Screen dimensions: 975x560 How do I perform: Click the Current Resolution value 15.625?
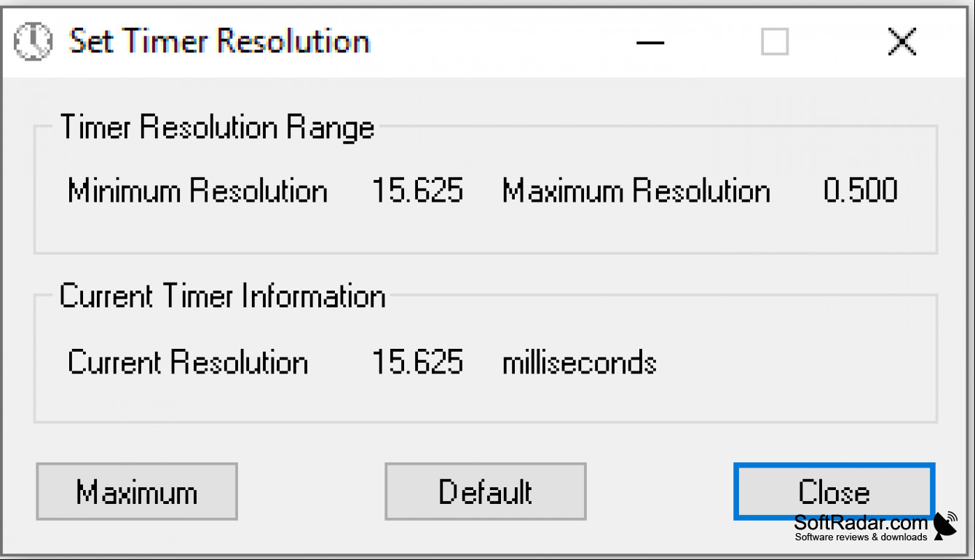[417, 362]
